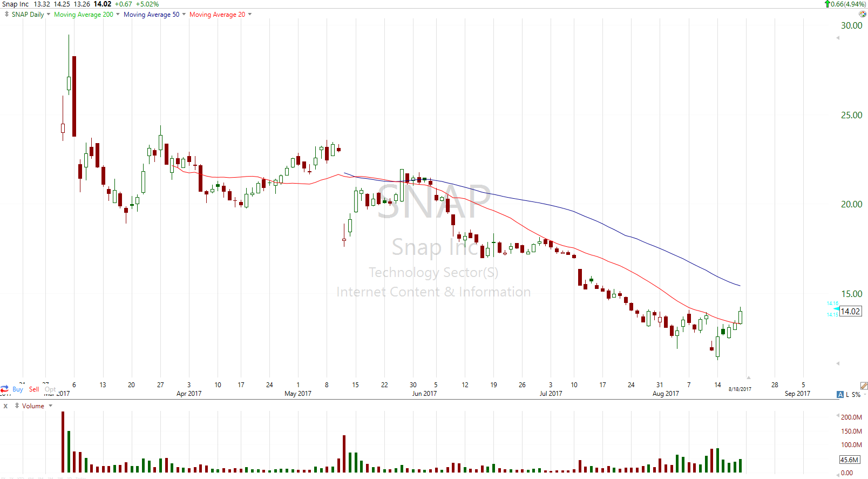This screenshot has width=868, height=479.
Task: Click the 100.0M volume scale label
Action: point(851,445)
